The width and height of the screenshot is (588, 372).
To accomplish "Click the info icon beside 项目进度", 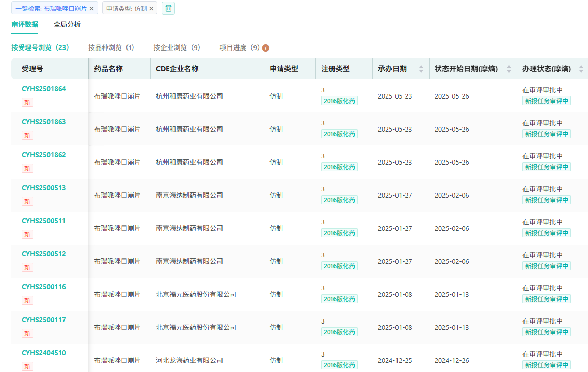I will coord(266,48).
